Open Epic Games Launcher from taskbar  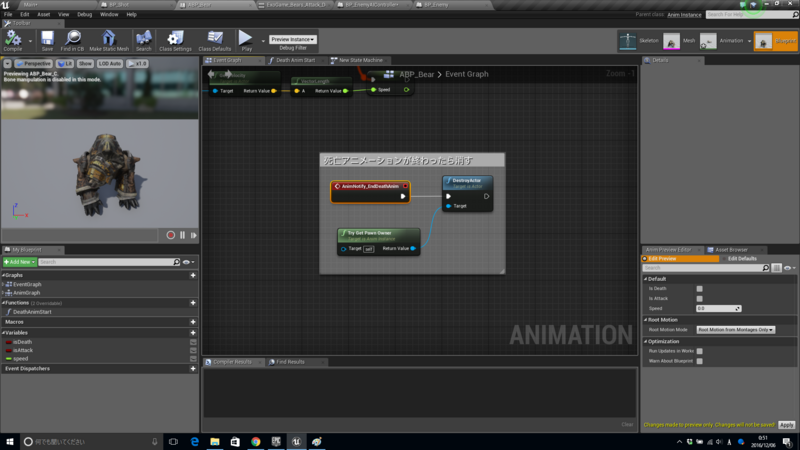coord(276,442)
